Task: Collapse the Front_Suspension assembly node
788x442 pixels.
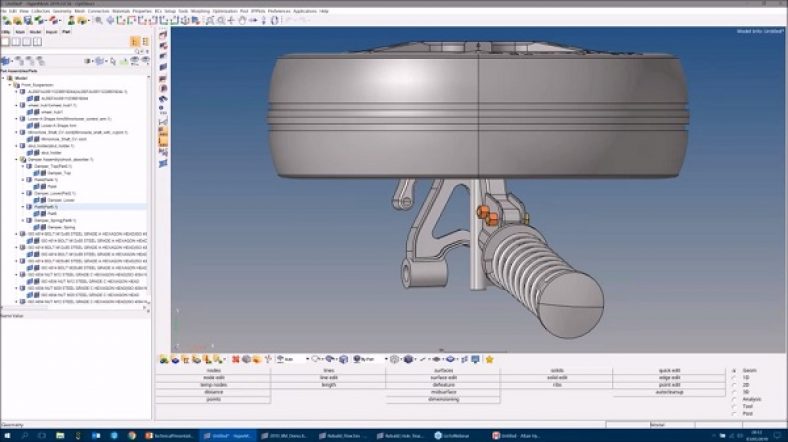Action: [x=11, y=85]
